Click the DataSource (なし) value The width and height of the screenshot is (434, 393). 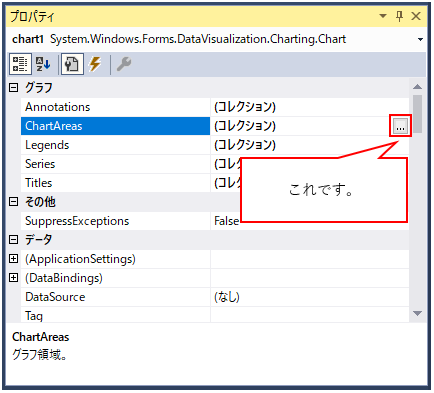tap(227, 297)
